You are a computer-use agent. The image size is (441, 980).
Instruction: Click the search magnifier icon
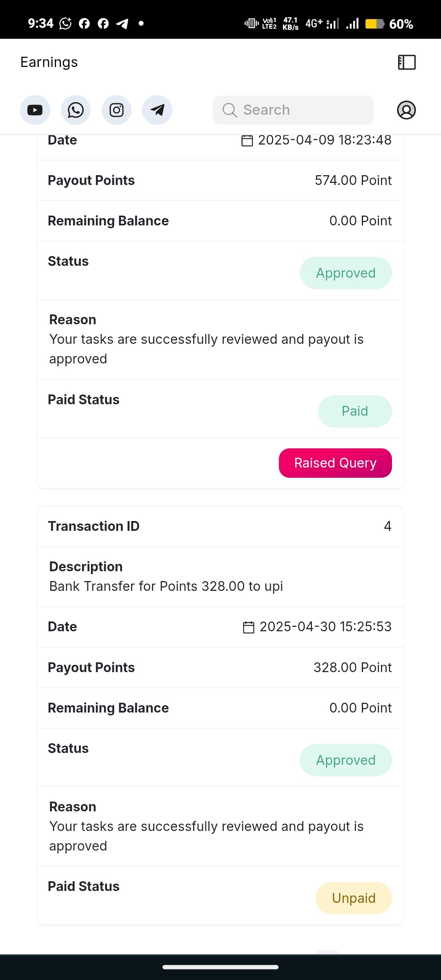coord(229,110)
